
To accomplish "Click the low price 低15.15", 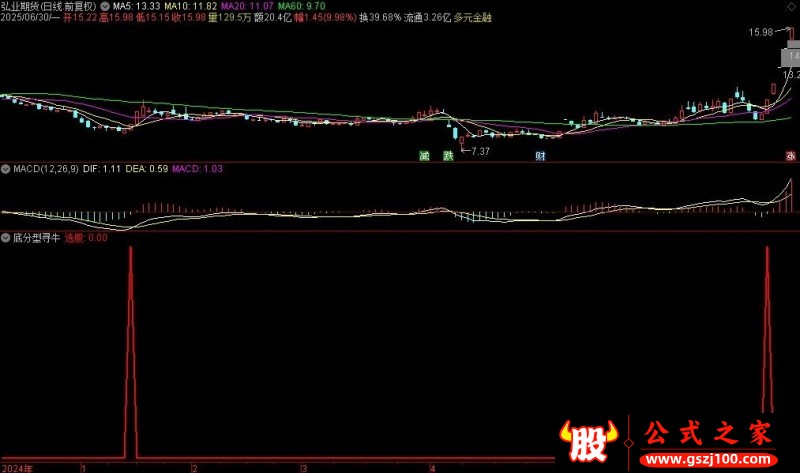I will (153, 18).
